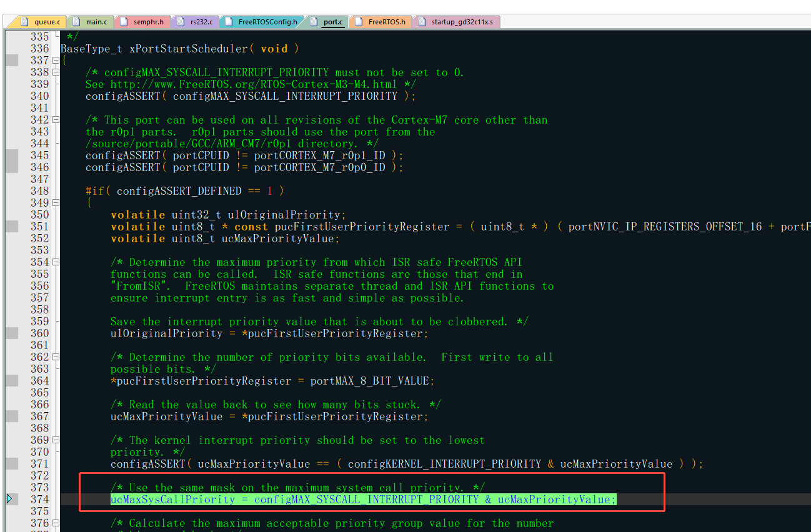Click the file icon on the port.c tab
Screen dimensions: 811x532
[314, 22]
